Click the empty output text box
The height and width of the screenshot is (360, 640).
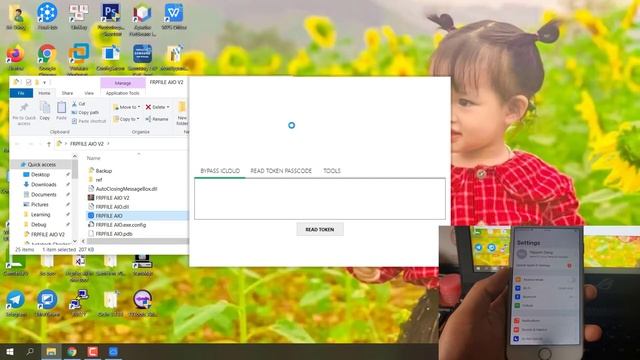(320, 199)
